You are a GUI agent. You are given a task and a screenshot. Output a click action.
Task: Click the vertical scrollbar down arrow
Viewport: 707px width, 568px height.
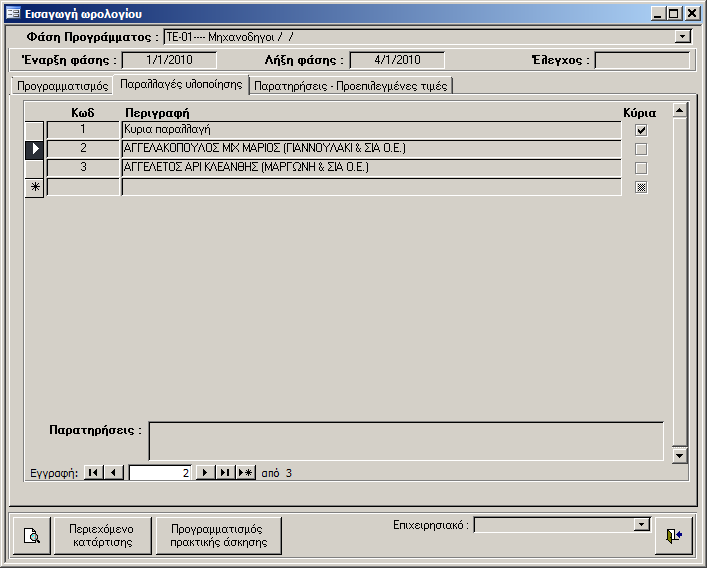click(x=680, y=455)
